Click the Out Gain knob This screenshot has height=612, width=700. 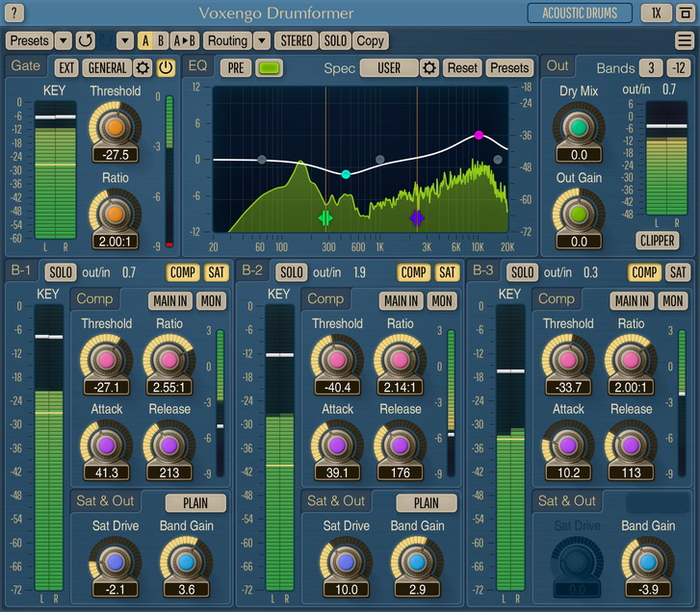coord(579,215)
